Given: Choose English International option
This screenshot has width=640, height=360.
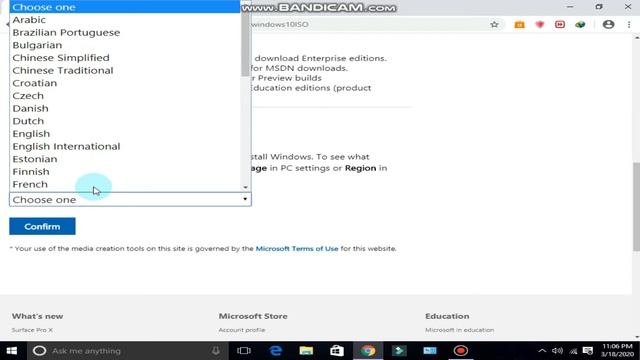Looking at the screenshot, I should pos(124,146).
